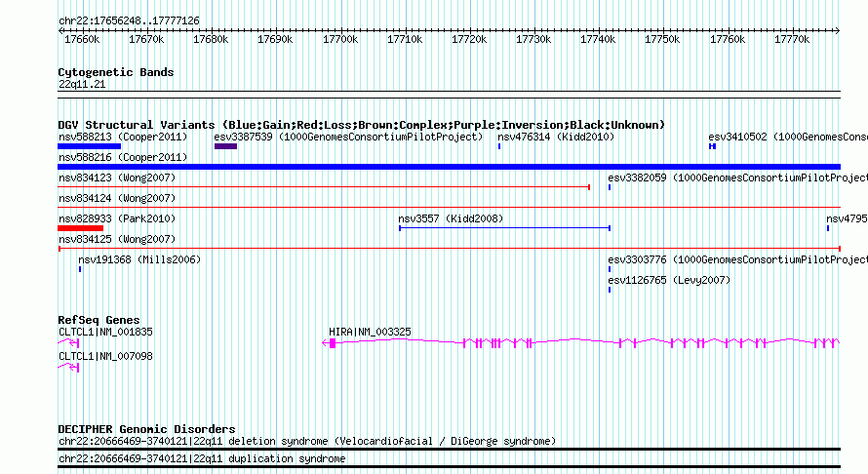Click the 17720k ruler tick

pyautogui.click(x=469, y=39)
